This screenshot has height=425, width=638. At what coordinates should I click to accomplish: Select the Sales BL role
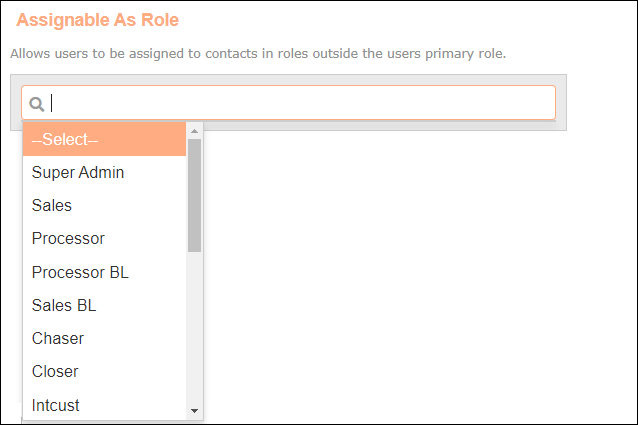click(105, 305)
